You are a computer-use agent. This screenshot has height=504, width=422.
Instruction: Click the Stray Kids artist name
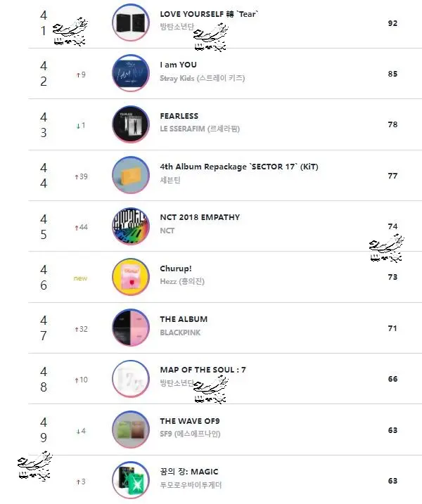(x=203, y=78)
